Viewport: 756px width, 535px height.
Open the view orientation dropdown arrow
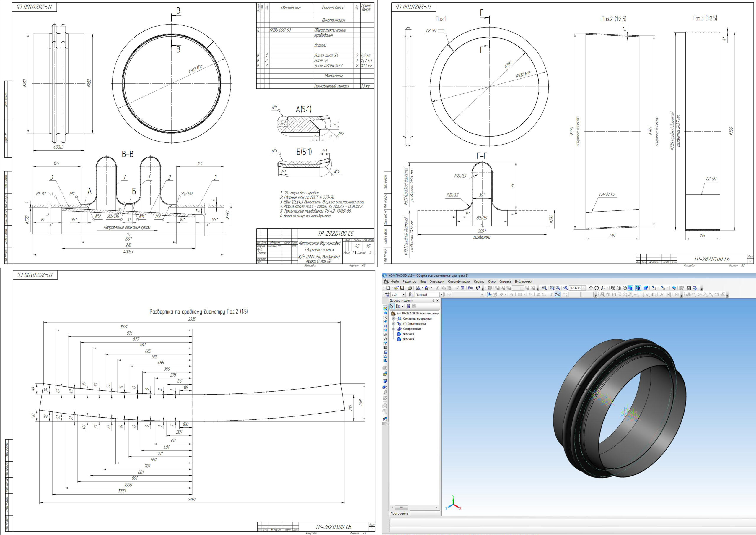click(607, 288)
